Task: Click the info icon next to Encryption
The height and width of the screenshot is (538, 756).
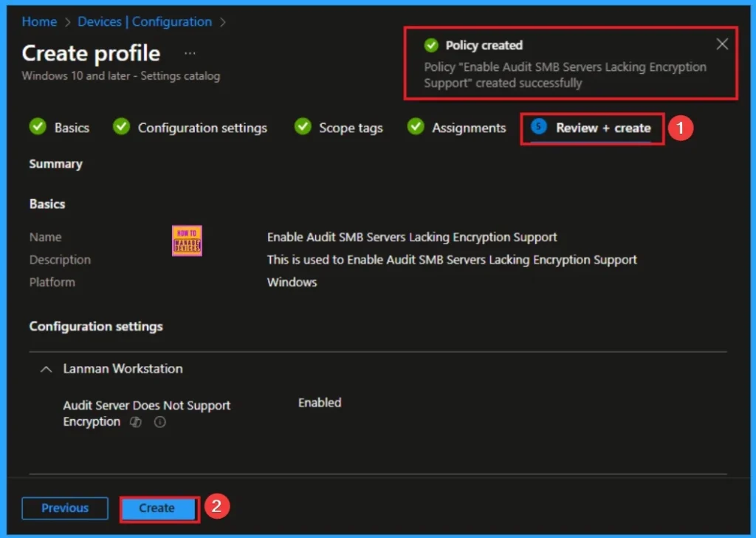Action: (x=160, y=422)
